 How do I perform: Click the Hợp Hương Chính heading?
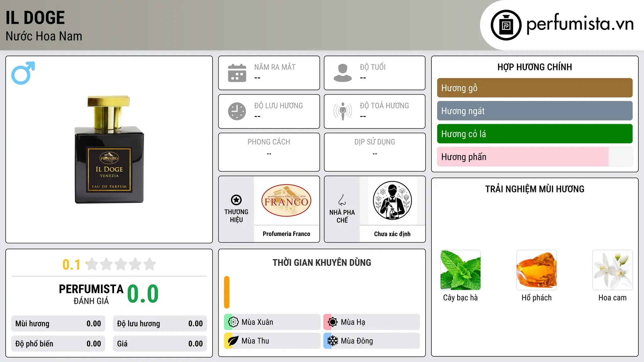pyautogui.click(x=535, y=67)
